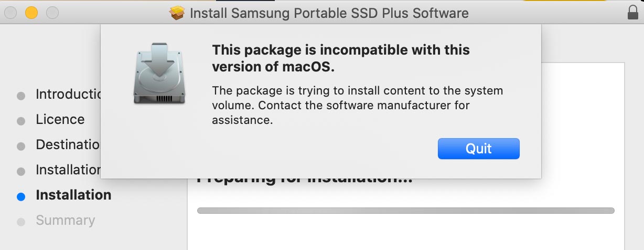Click the gray bullet beside Destination step
Image resolution: width=644 pixels, height=250 pixels.
point(21,147)
